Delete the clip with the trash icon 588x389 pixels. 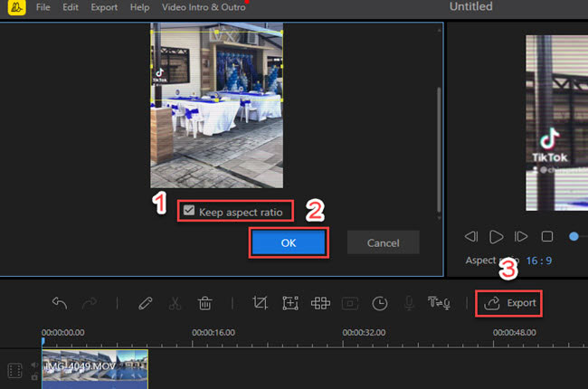pos(204,303)
